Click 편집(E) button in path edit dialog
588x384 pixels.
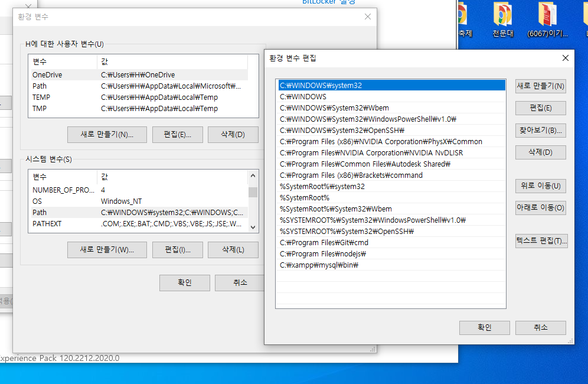click(540, 108)
